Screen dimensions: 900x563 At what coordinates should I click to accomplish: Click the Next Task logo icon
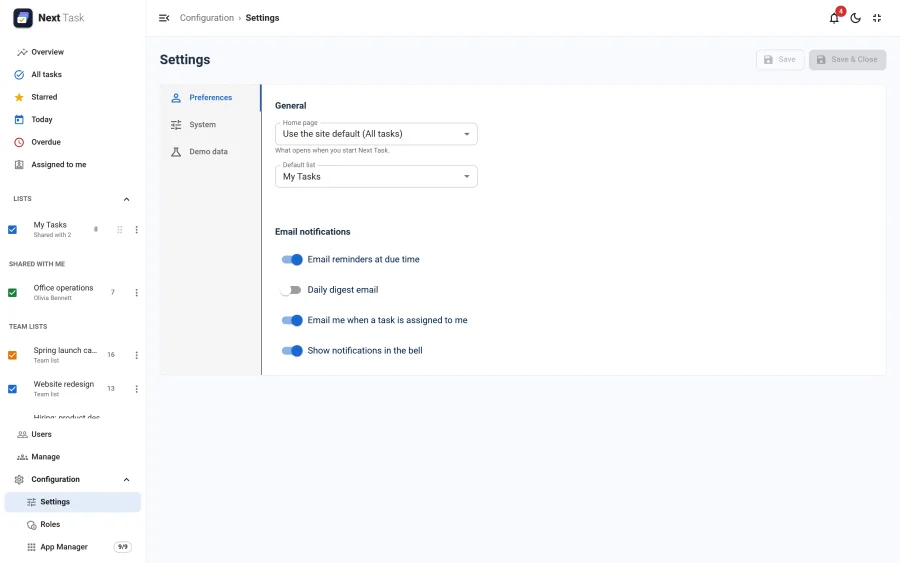[22, 18]
